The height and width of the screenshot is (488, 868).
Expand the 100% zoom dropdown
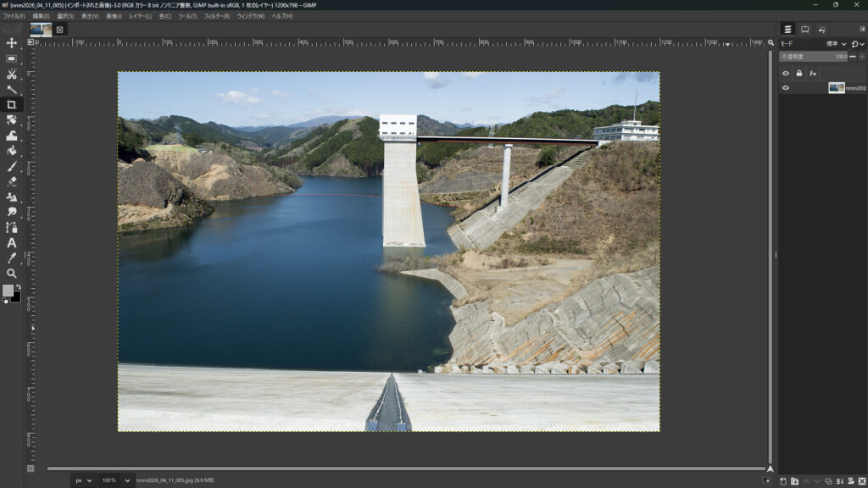tap(117, 480)
